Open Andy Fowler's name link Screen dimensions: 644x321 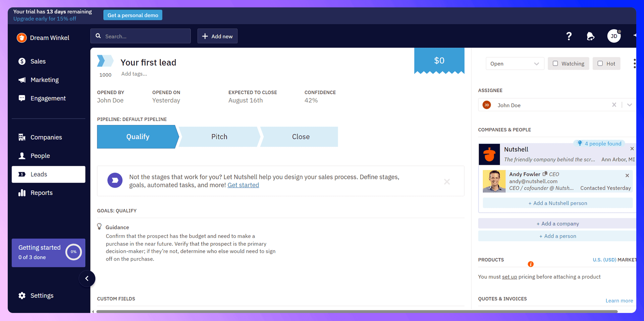(525, 174)
